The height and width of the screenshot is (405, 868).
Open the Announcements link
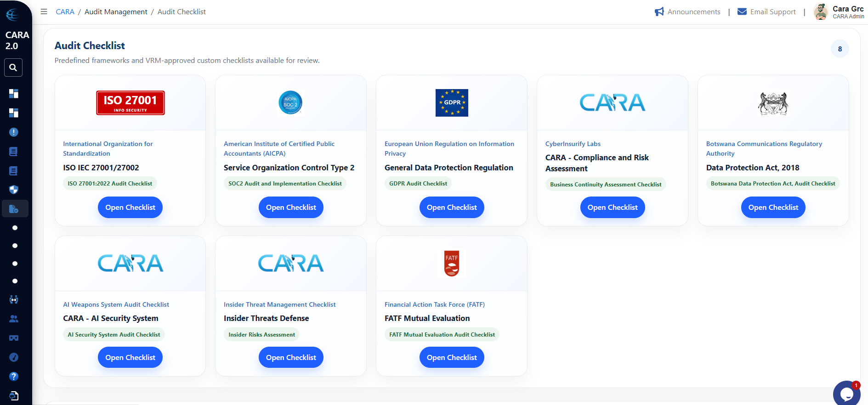694,11
